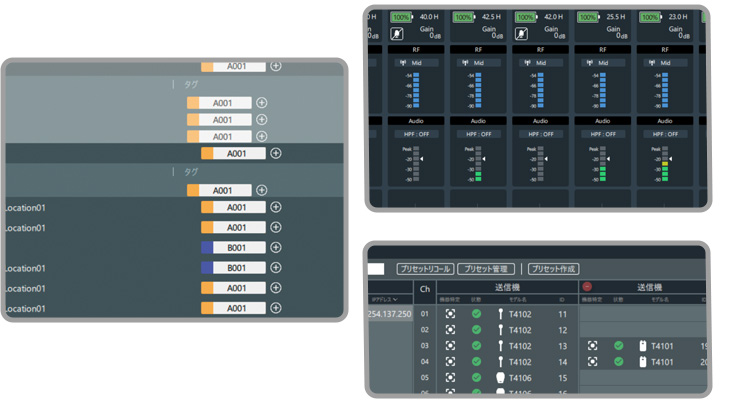Click orange swatch of the highlighted A001 tag
Screen dimensions: 734x400
(x=207, y=153)
